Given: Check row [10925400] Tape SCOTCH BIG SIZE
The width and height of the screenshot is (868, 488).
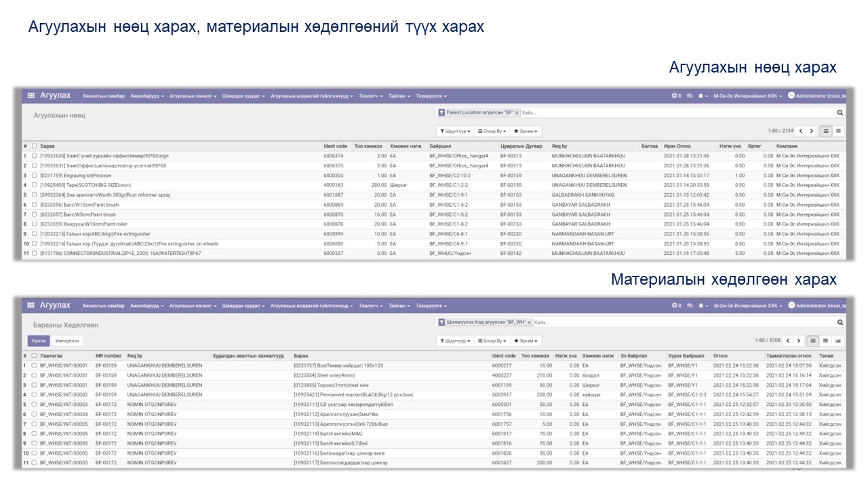Looking at the screenshot, I should click(x=35, y=185).
